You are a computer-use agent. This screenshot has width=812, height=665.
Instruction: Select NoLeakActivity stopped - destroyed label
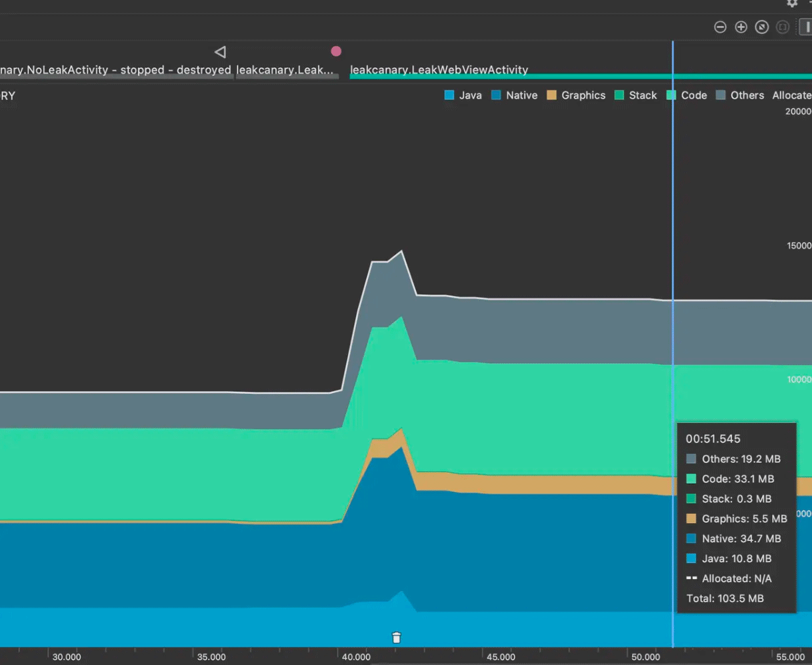(116, 70)
